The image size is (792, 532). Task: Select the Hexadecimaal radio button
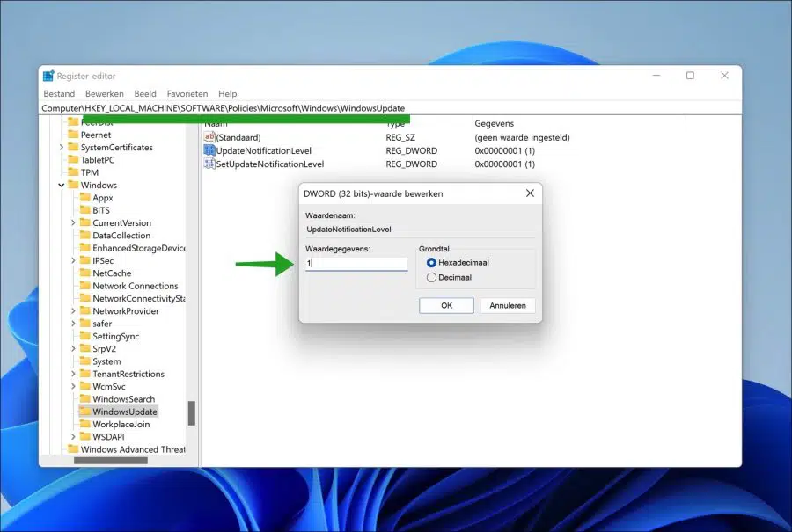point(431,262)
